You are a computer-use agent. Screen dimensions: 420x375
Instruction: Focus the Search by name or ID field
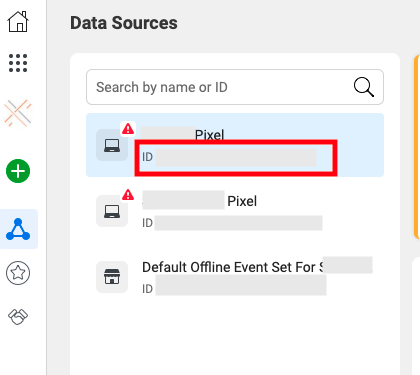235,87
